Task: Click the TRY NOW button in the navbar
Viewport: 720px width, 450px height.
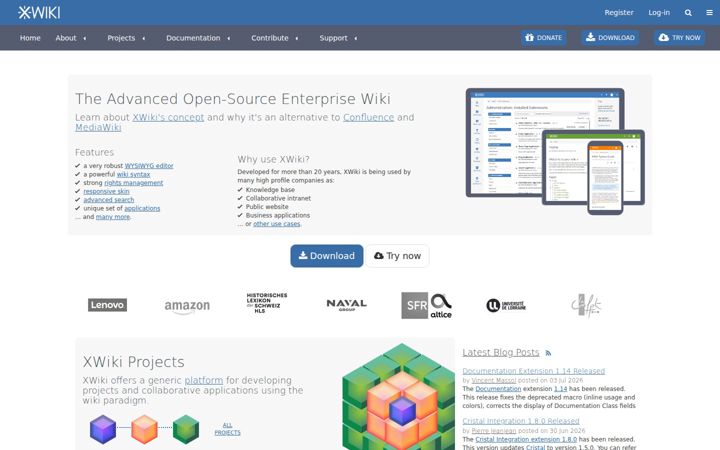Action: 680,38
